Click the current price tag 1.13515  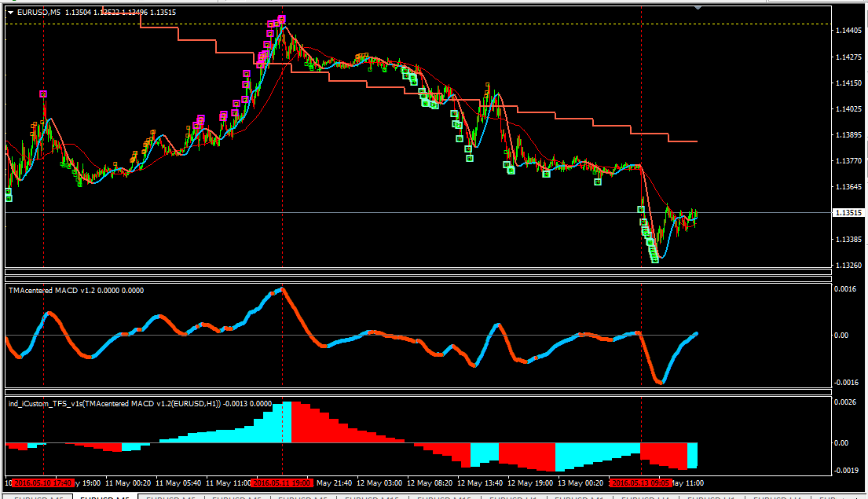coord(848,213)
